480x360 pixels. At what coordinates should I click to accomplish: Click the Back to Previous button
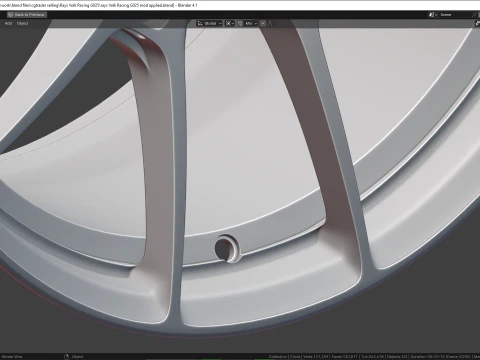pos(27,15)
